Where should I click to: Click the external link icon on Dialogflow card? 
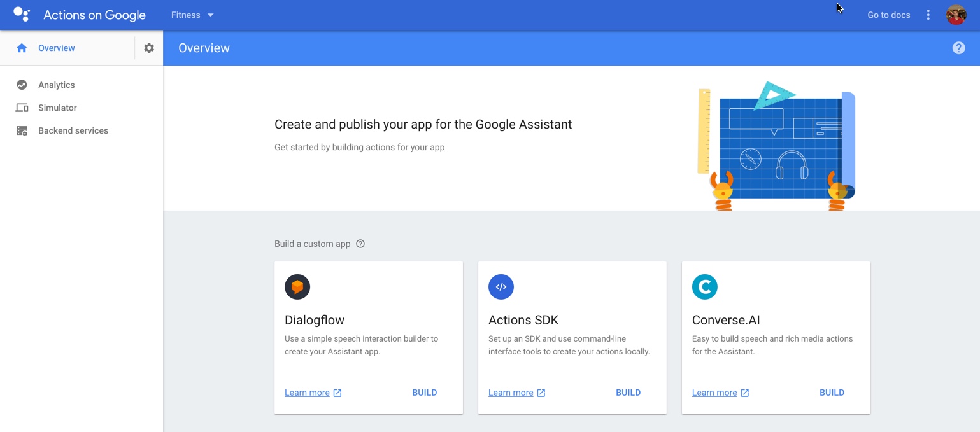point(337,393)
